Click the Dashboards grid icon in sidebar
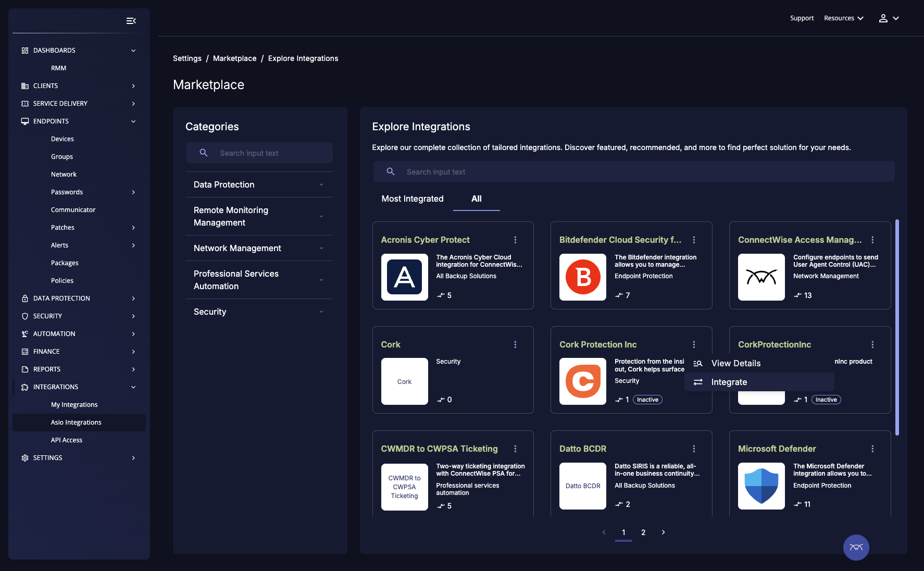924x571 pixels. click(25, 51)
